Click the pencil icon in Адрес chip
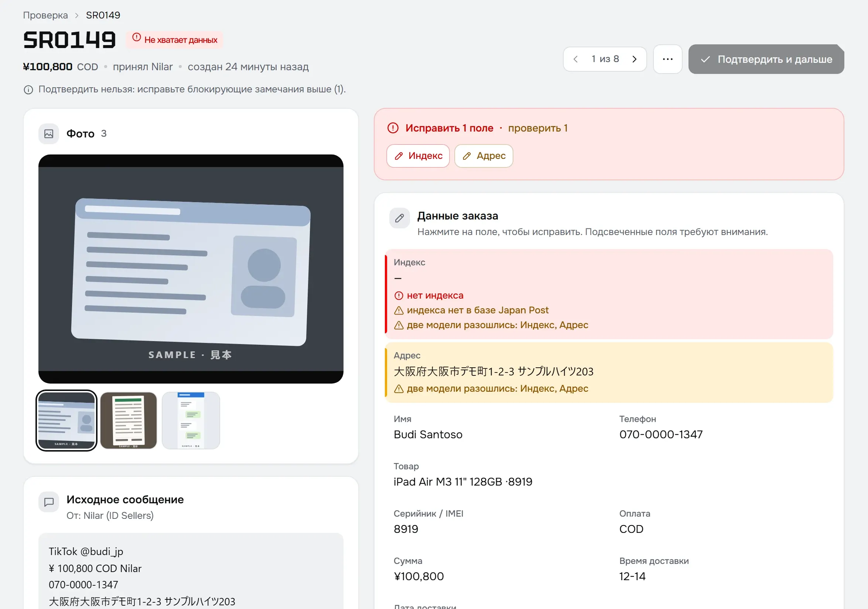 click(467, 156)
